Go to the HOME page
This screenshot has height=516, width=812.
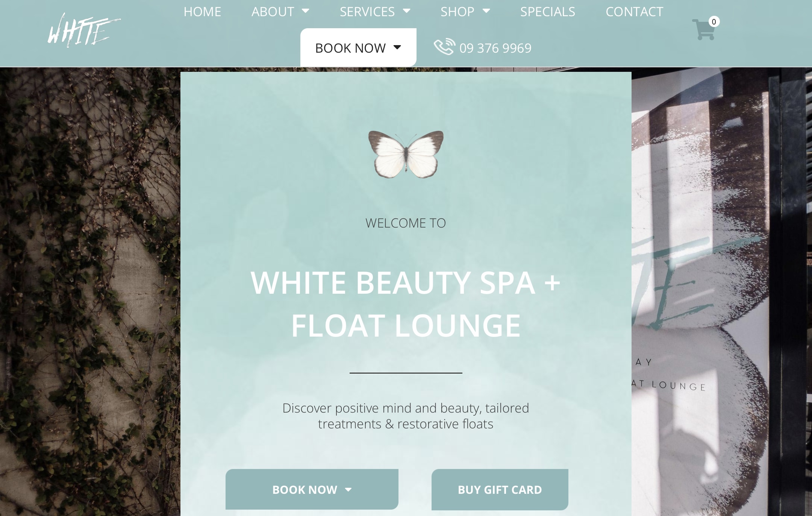point(202,12)
